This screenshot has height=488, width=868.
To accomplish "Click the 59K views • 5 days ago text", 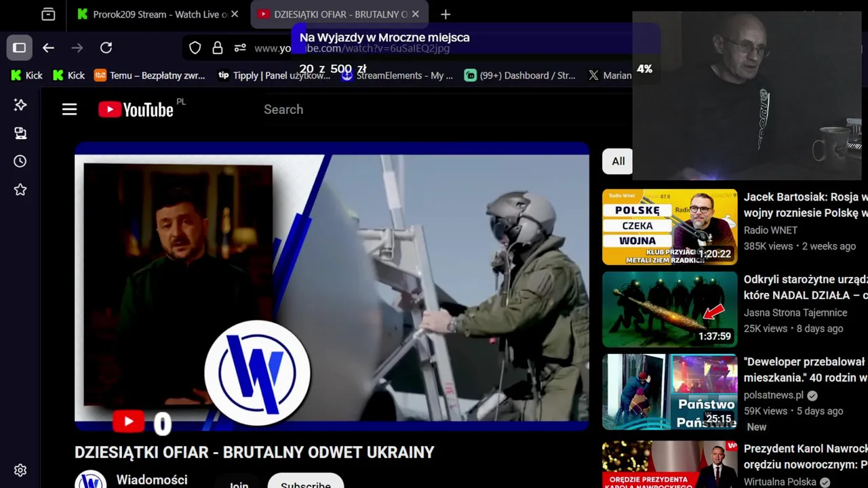I will tap(793, 411).
